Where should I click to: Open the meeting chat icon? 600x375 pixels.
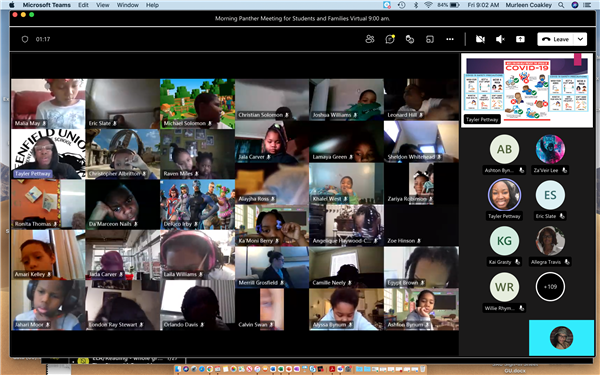[x=390, y=39]
